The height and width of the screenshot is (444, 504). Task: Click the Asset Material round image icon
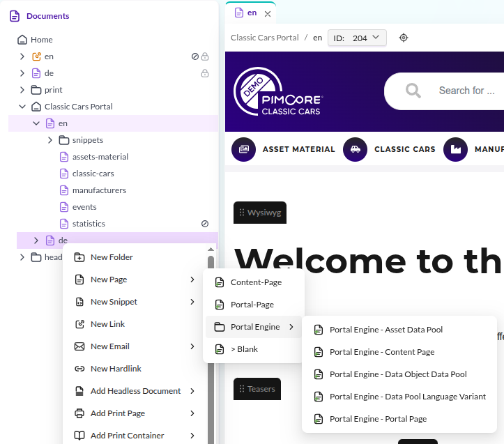click(244, 149)
